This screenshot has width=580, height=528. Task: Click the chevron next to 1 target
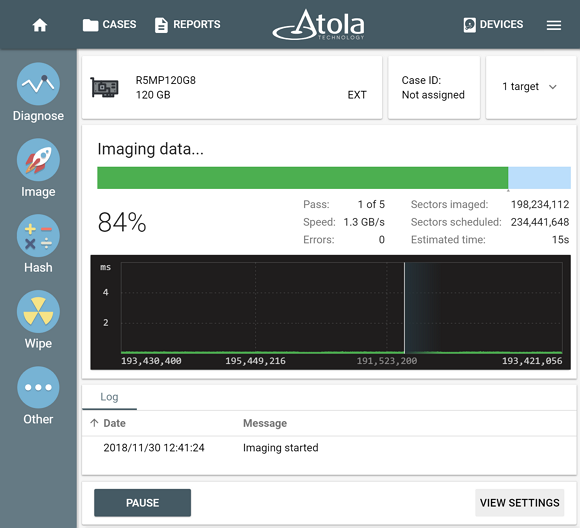pyautogui.click(x=553, y=87)
